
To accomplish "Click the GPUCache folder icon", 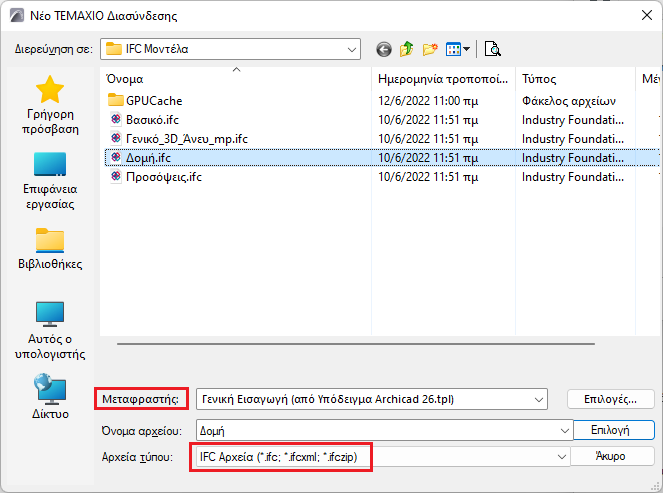I will pos(115,100).
